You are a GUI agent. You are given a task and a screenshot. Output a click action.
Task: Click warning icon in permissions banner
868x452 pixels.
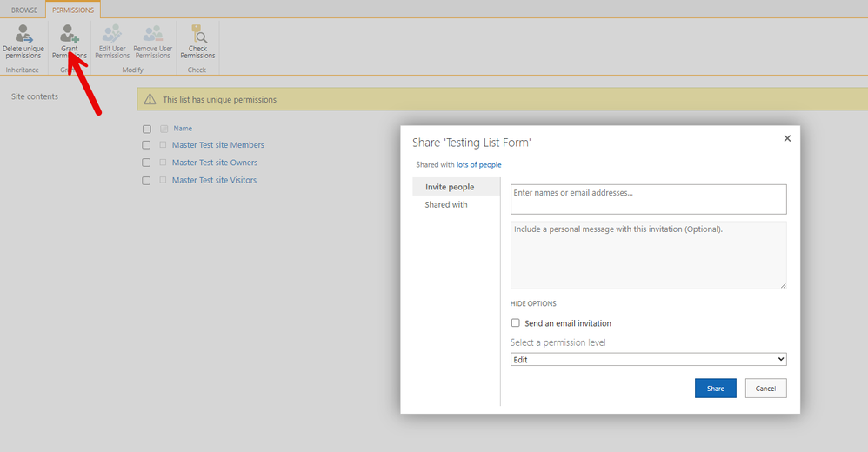tap(150, 100)
